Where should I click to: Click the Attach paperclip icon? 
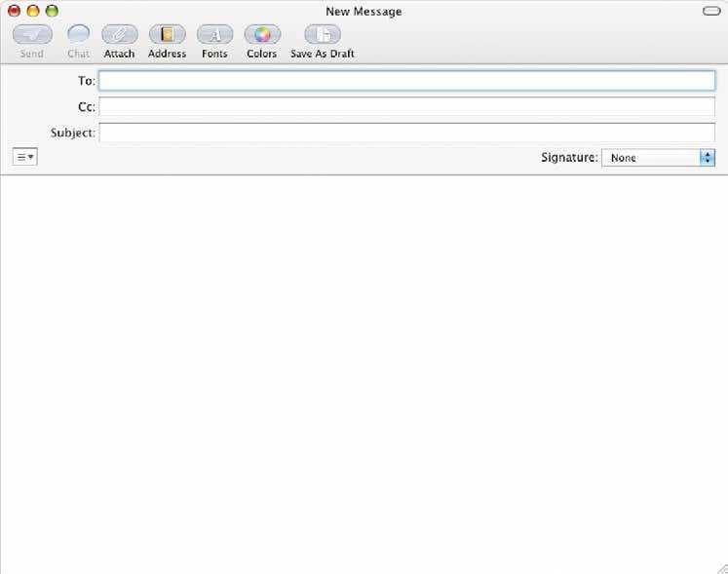pos(120,34)
